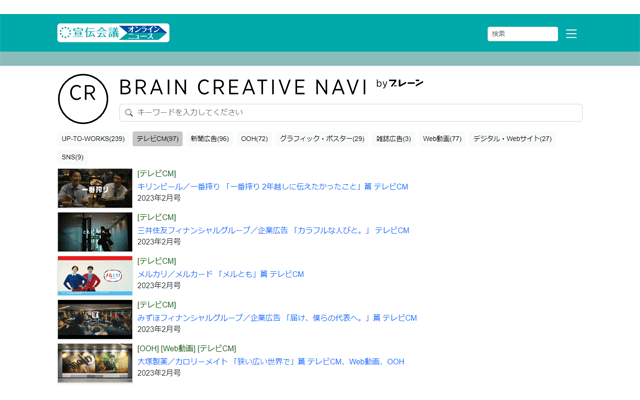This screenshot has width=640, height=400.
Task: Click the BRAIN CREATIVE NAVI heading
Action: click(243, 87)
